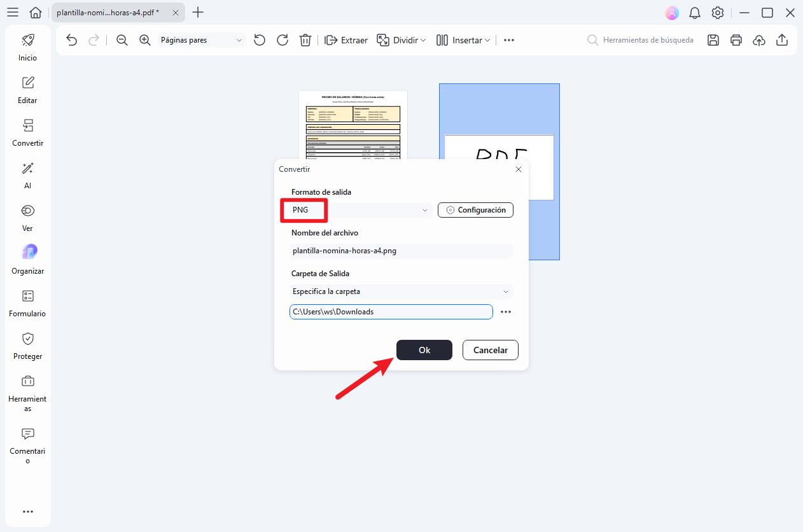Rotate pages clockwise
The image size is (803, 532).
(x=283, y=40)
